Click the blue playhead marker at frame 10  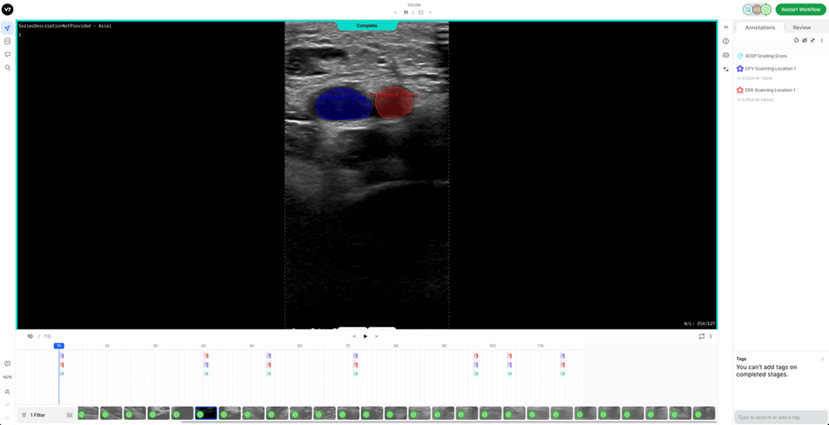tap(59, 346)
